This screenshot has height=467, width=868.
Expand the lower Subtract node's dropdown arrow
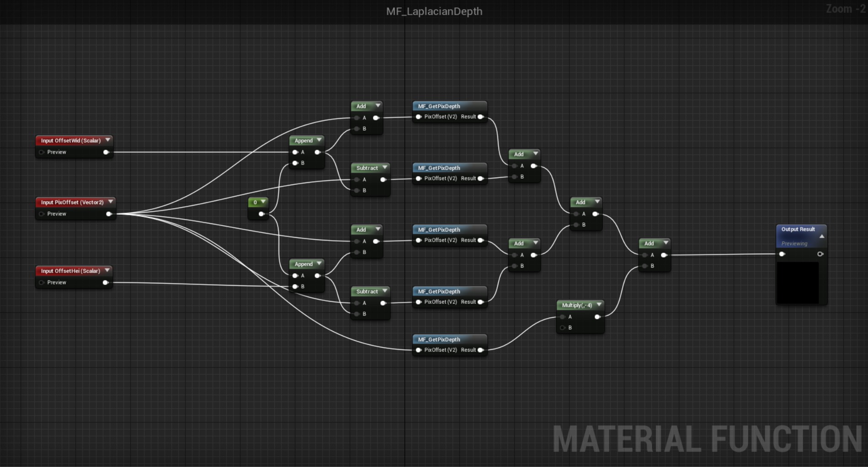[385, 291]
